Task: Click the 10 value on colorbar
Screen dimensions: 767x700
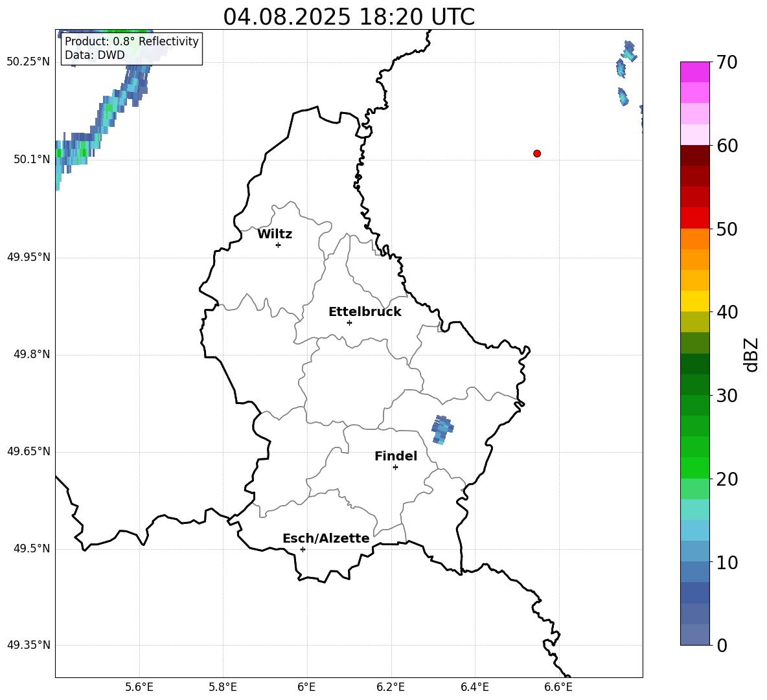Action: (x=727, y=562)
